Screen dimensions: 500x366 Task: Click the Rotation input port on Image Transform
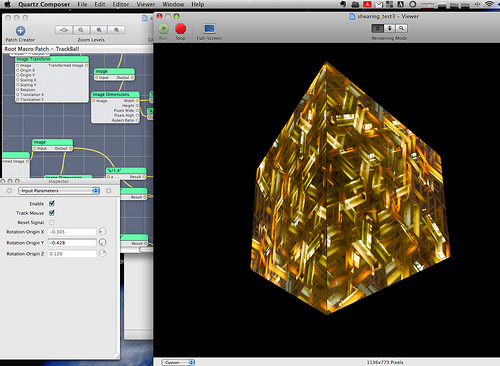[x=18, y=90]
